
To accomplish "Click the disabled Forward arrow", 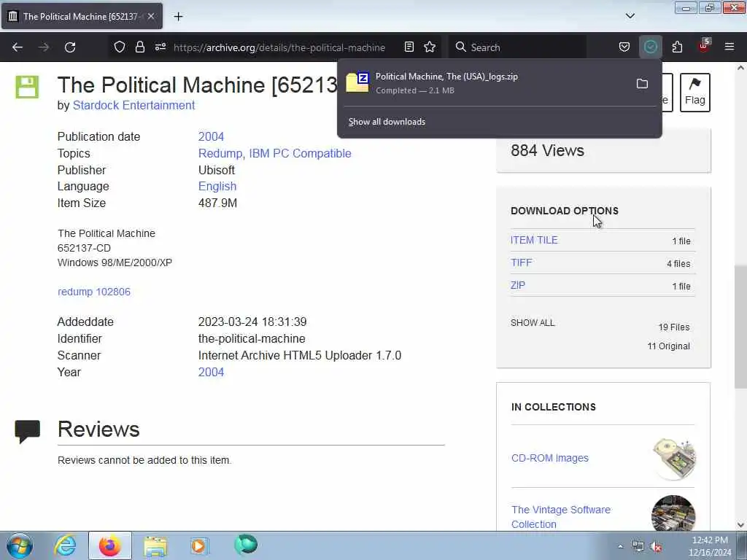I will pos(43,47).
